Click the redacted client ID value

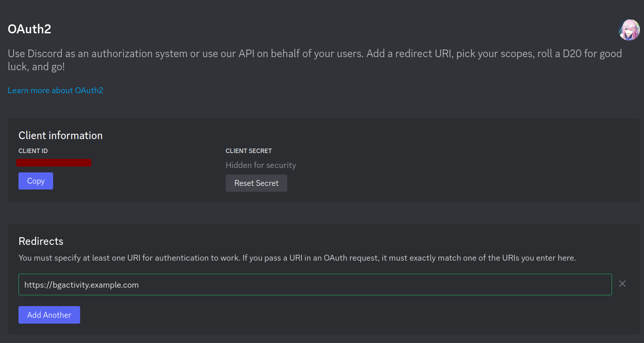pos(54,162)
